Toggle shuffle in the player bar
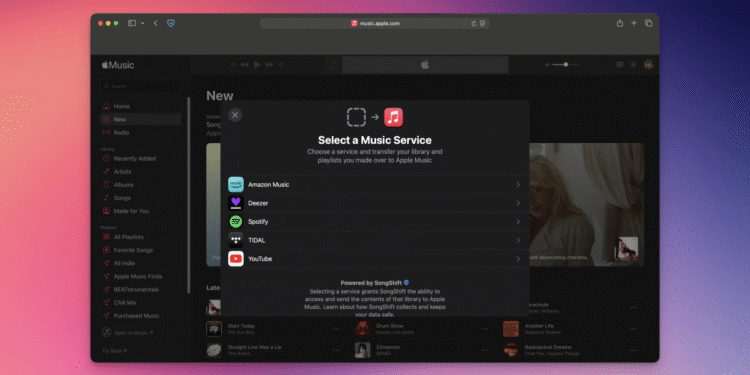Image resolution: width=750 pixels, height=375 pixels. [232, 65]
